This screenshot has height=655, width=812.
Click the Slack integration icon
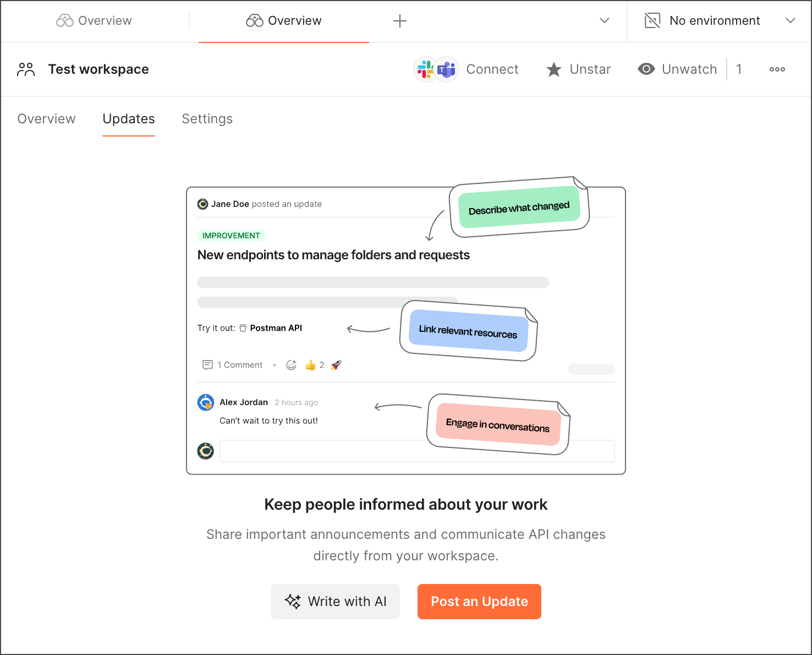pyautogui.click(x=425, y=69)
